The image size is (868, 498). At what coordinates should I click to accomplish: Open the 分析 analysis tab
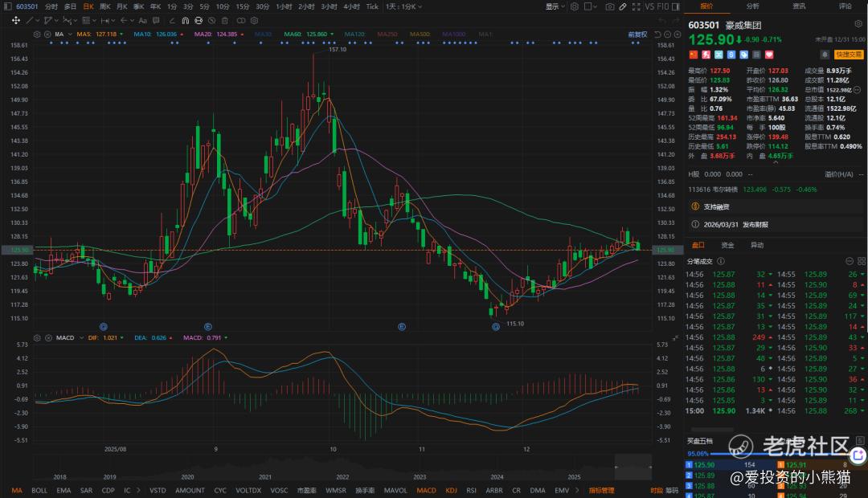753,6
